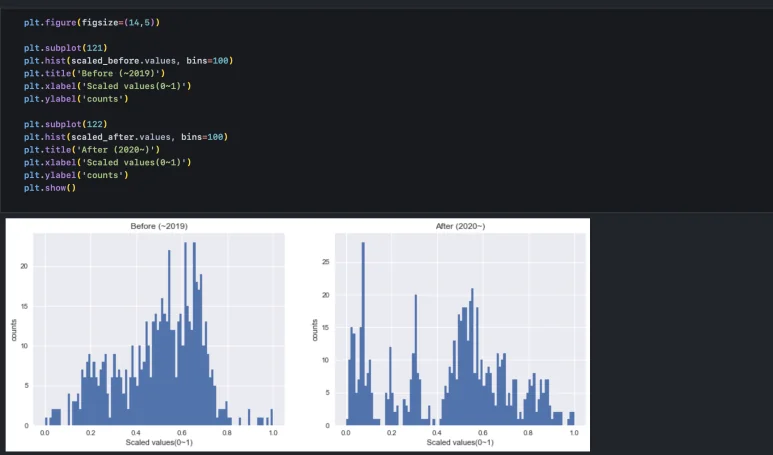773x455 pixels.
Task: Click the plt.hist(scaled_before.values) line
Action: (x=128, y=61)
